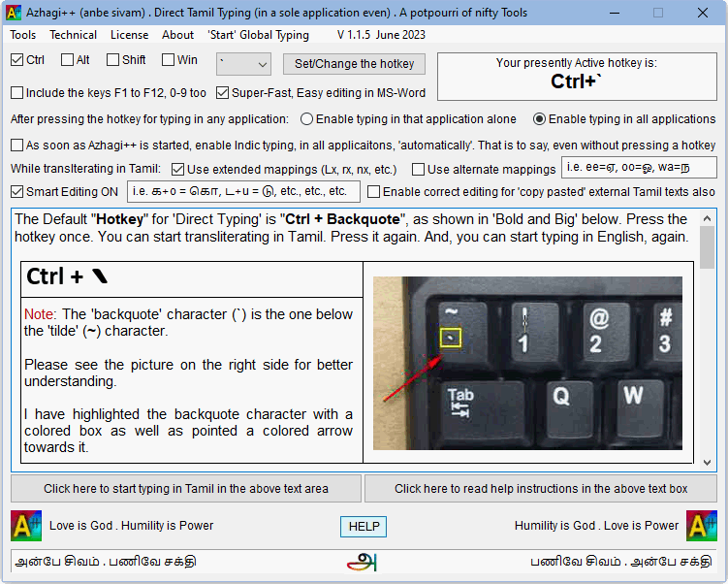Toggle 'Super-Fast, Easy editing in MS-Word'
This screenshot has width=728, height=584.
click(222, 93)
